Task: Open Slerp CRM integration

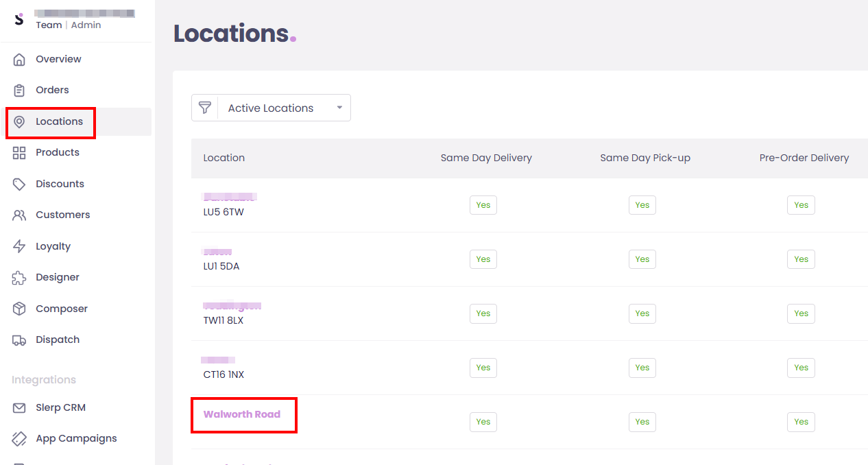Action: coord(60,407)
